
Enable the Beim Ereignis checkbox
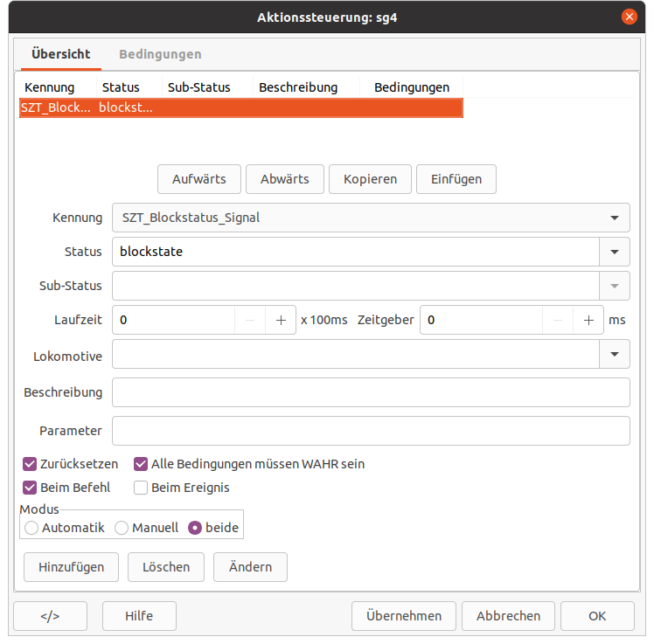[141, 488]
